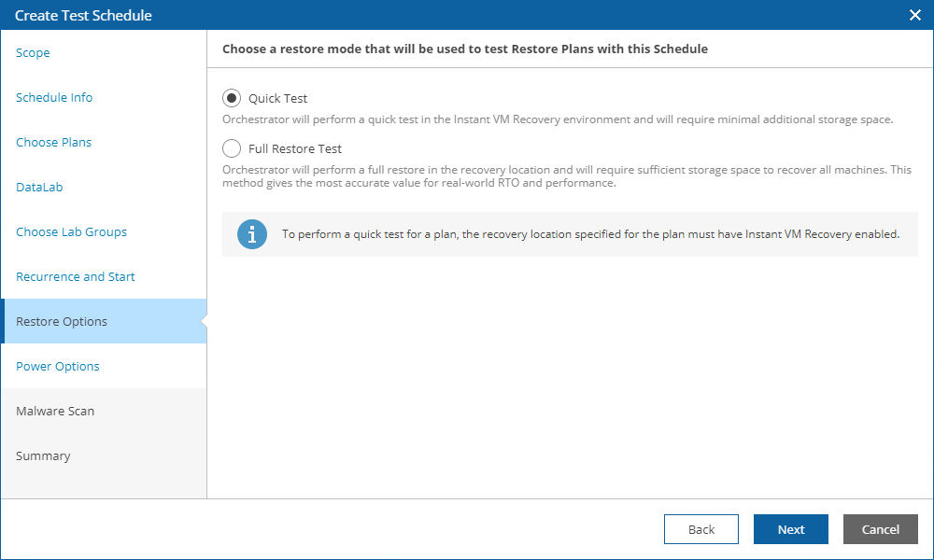Screen dimensions: 934x560
Task: Open the DataLab configuration step
Action: pos(38,187)
